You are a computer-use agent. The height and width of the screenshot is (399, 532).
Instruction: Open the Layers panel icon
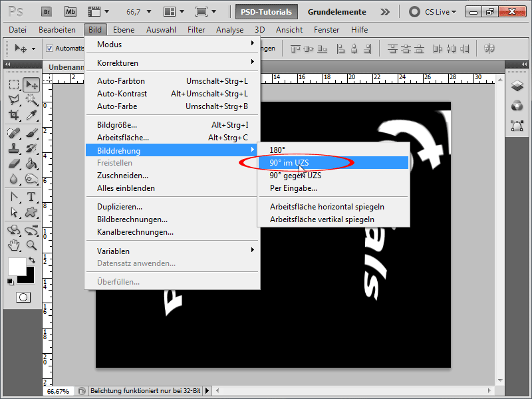pos(517,86)
